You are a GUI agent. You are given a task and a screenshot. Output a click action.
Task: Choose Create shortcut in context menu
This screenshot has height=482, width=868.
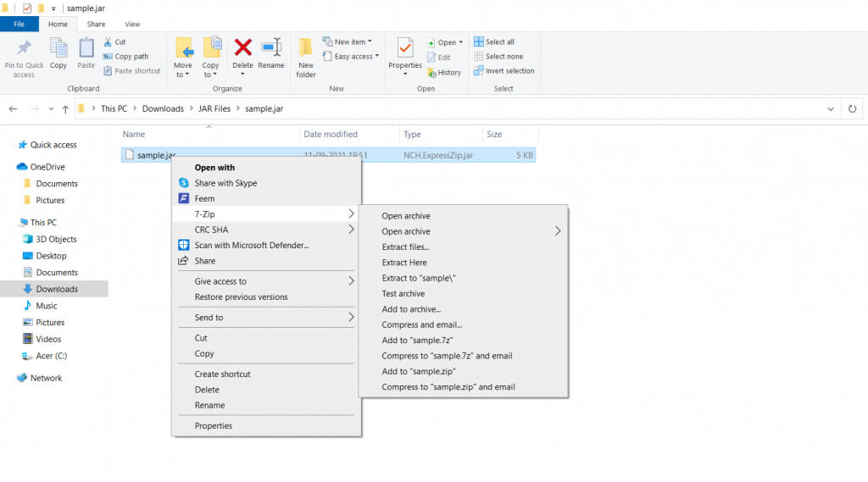pyautogui.click(x=266, y=374)
